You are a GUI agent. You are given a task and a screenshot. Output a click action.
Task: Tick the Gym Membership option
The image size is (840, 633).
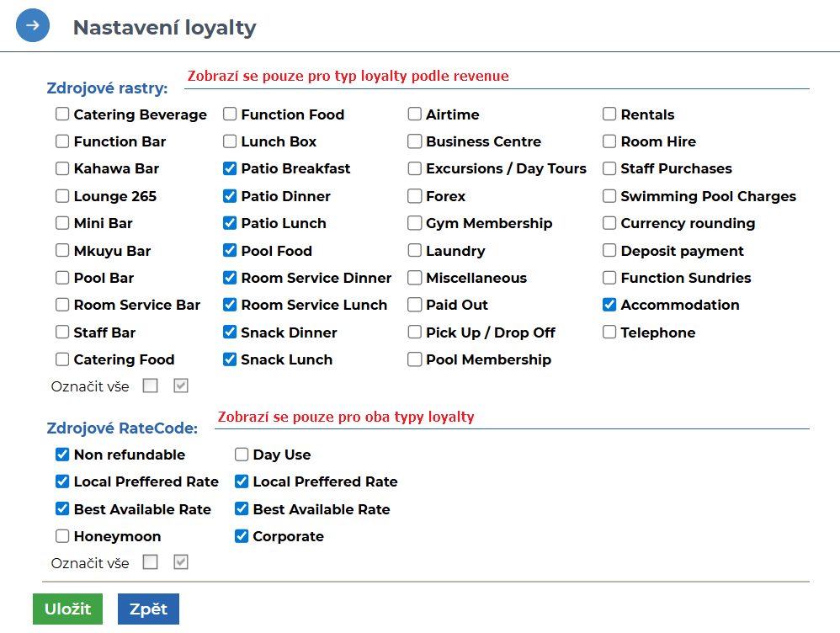[414, 222]
